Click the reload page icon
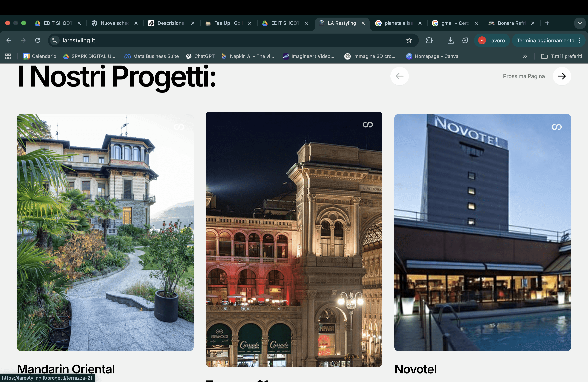 (x=38, y=40)
